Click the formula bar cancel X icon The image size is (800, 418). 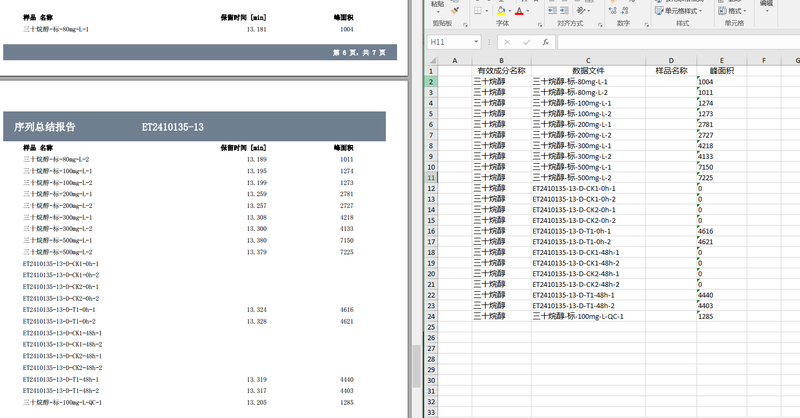pyautogui.click(x=507, y=42)
